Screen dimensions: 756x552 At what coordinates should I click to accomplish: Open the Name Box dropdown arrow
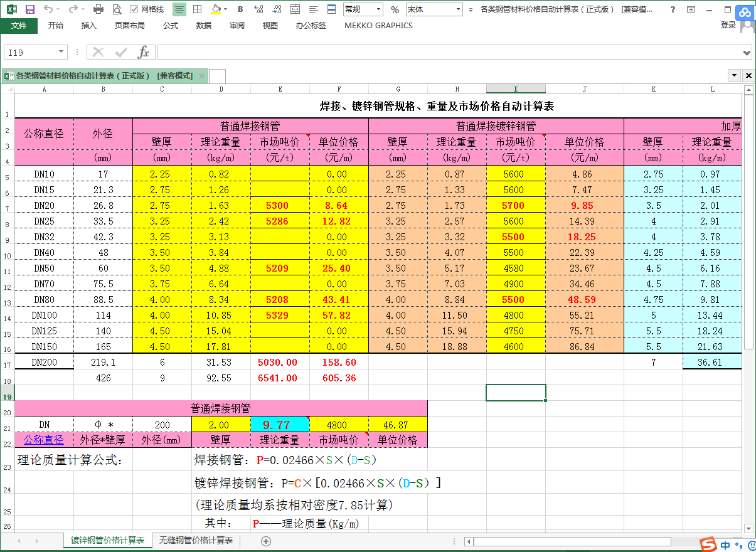click(x=61, y=53)
